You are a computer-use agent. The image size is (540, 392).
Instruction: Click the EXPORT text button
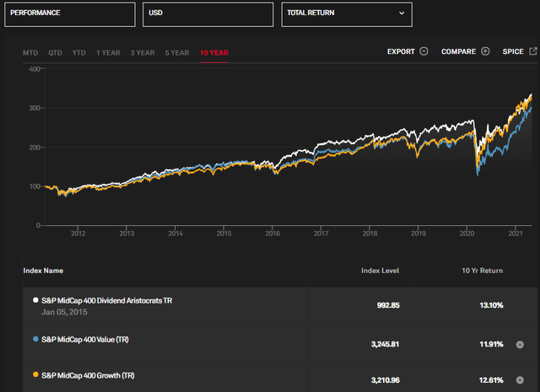tap(401, 51)
